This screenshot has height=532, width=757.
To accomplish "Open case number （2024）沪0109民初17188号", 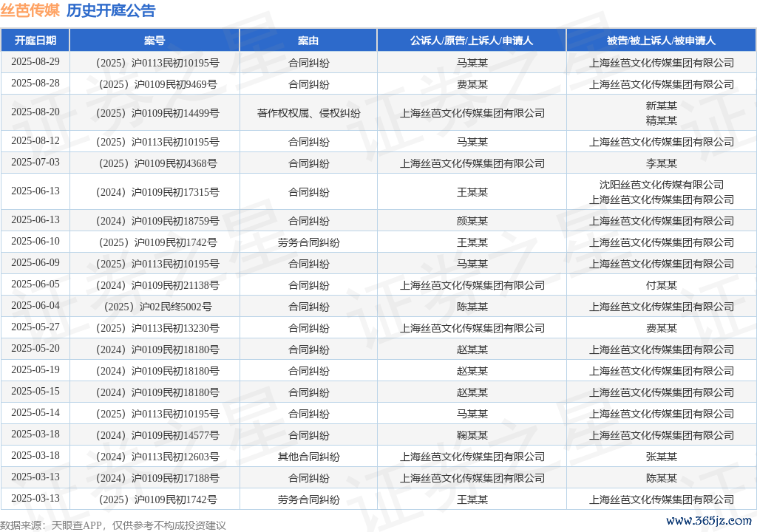I will 155,478.
